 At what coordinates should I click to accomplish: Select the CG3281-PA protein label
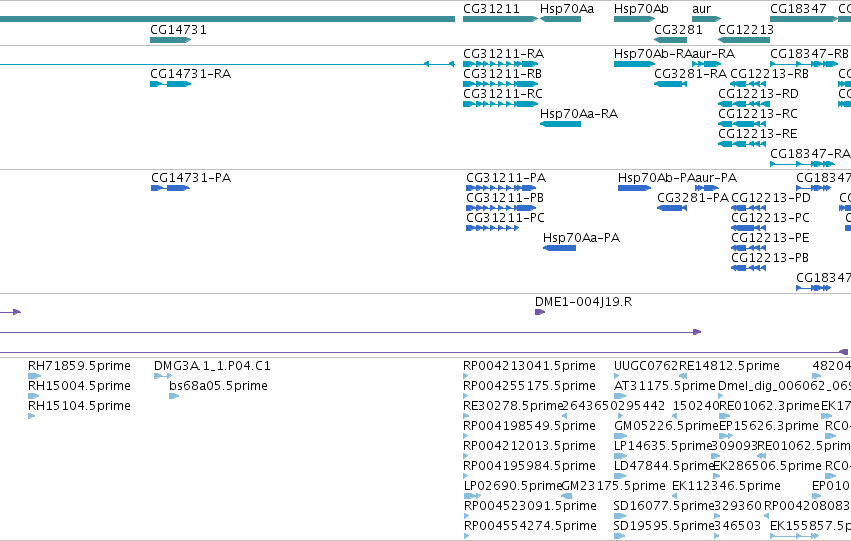tap(693, 198)
